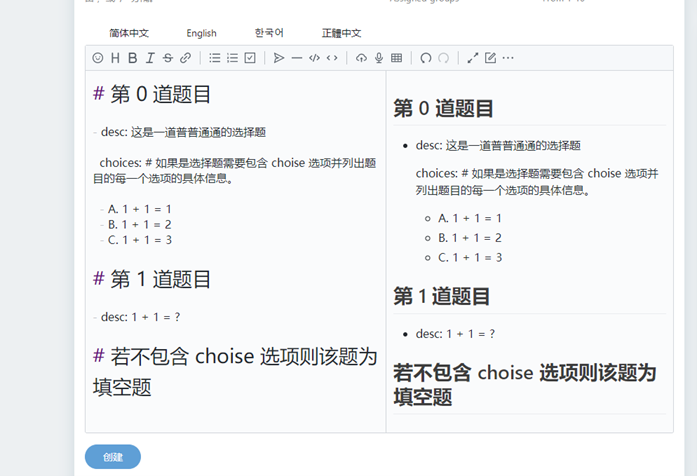Viewport: 697px width, 476px height.
Task: Insert an unordered bullet list
Action: pyautogui.click(x=215, y=58)
